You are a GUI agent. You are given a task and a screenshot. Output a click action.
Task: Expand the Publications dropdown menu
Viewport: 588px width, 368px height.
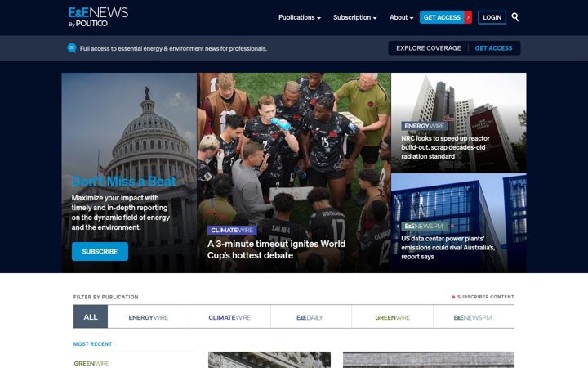(x=299, y=17)
